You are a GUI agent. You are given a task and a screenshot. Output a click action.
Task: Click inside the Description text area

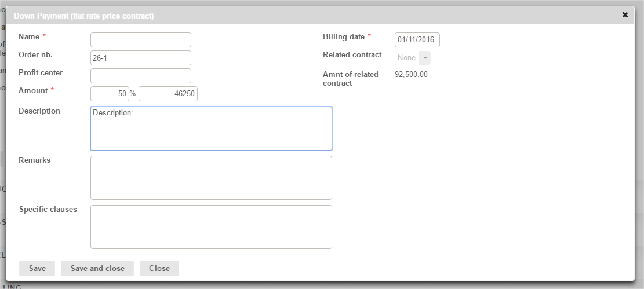(x=211, y=129)
